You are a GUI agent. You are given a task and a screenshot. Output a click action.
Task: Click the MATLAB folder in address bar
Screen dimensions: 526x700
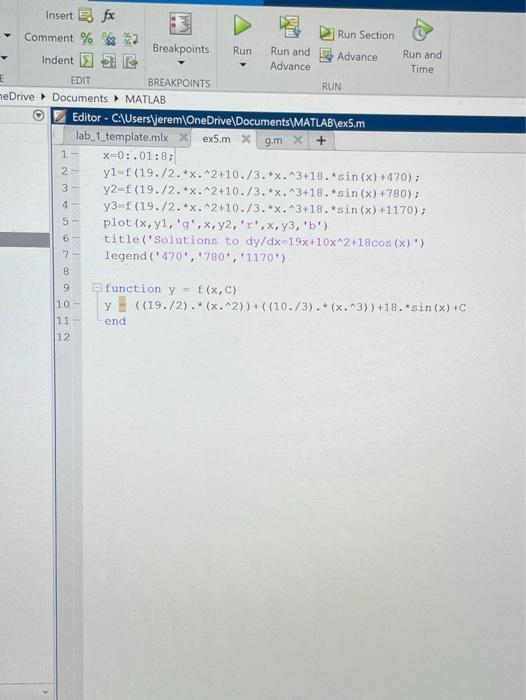click(145, 99)
